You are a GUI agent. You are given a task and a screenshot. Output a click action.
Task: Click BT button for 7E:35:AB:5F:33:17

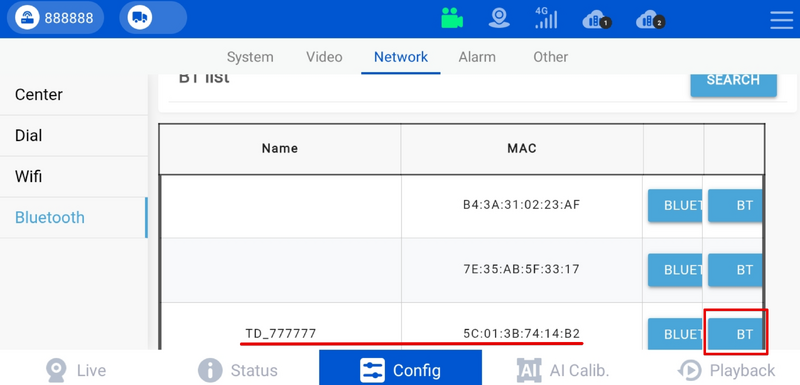click(735, 270)
